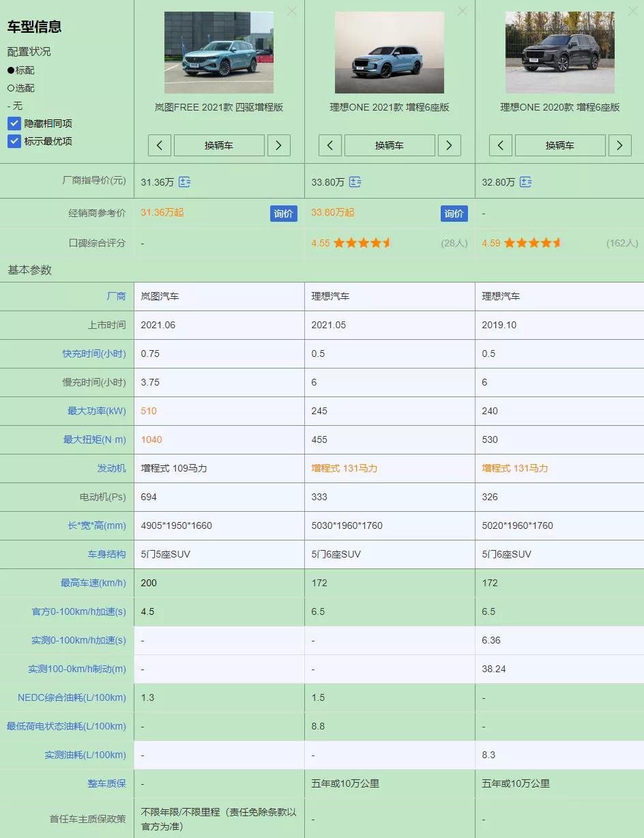Click 换辆车 for 理想ONE 2020款
This screenshot has height=838, width=644.
tap(560, 145)
